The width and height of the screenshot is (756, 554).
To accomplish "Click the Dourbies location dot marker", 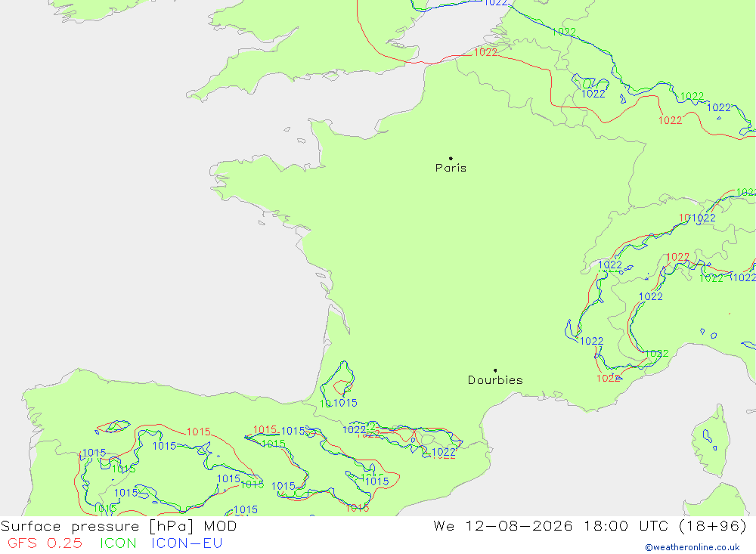I will click(495, 370).
